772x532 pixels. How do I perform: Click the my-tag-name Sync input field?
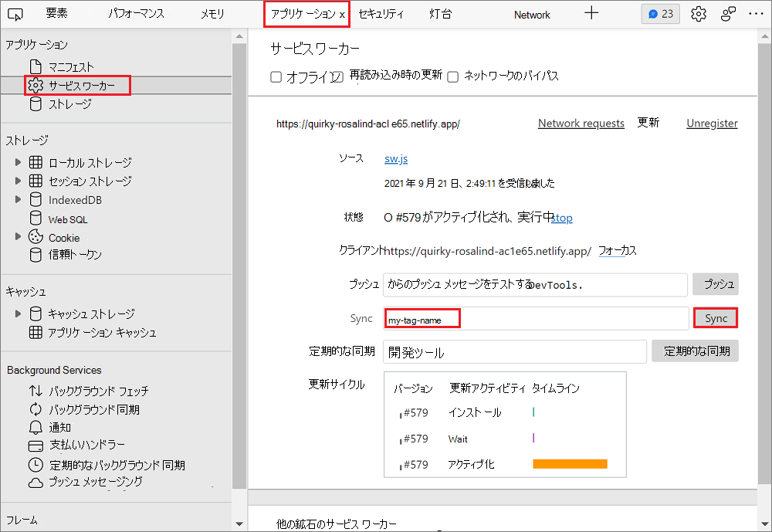(x=422, y=318)
